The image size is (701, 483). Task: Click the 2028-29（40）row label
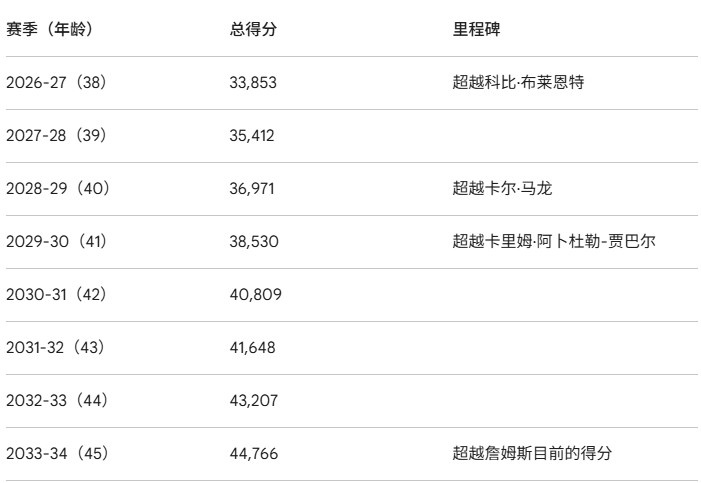56,188
